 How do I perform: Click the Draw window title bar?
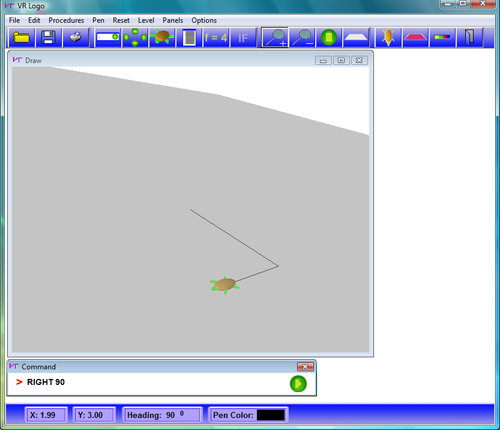point(190,60)
